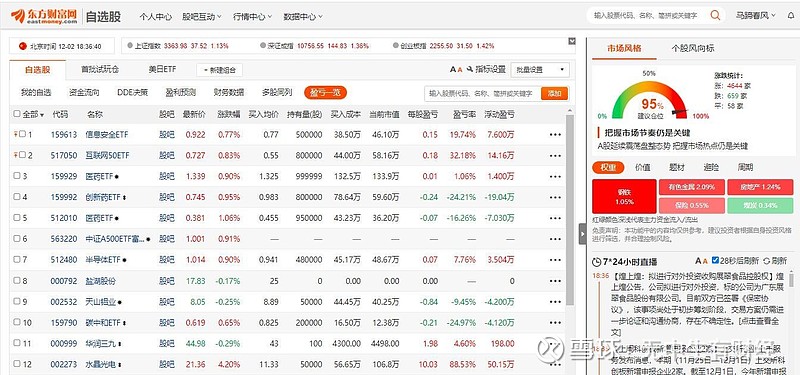
Task: Open the 新建组合 button dropdown
Action: click(x=220, y=70)
